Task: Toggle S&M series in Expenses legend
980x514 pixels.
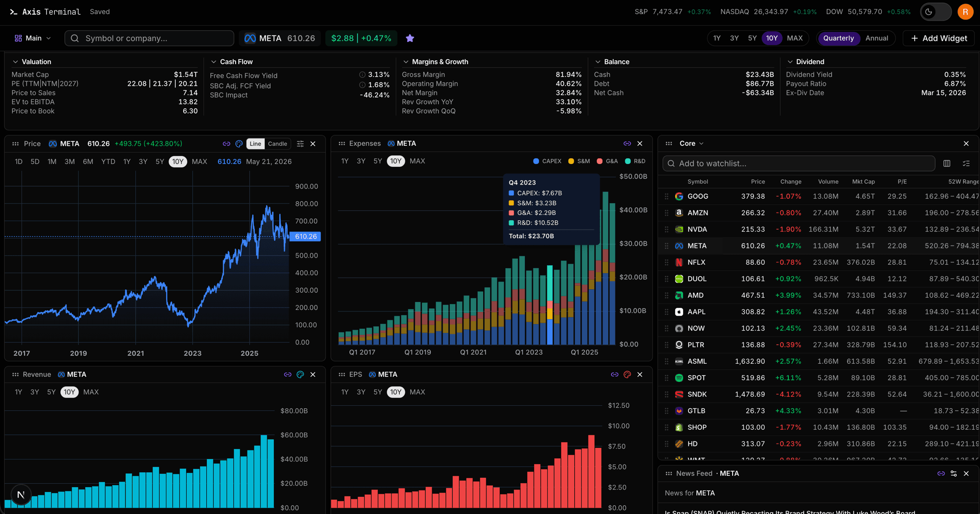Action: coord(579,161)
